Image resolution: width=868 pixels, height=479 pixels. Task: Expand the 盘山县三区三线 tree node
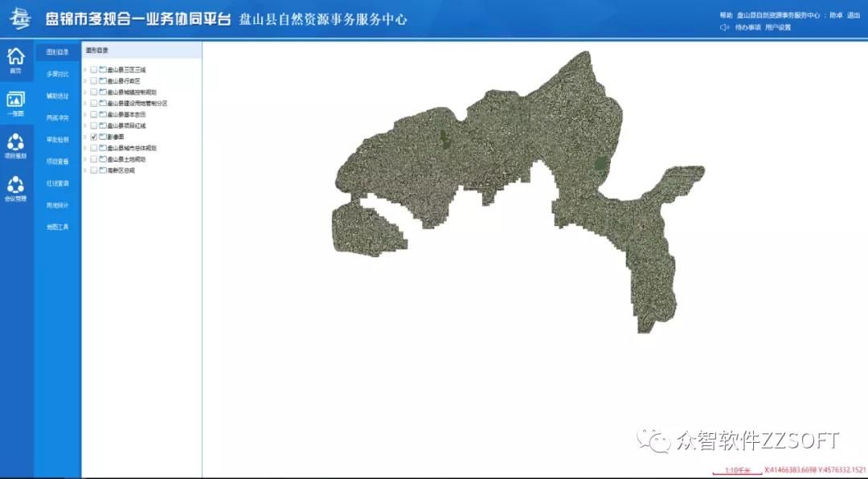click(x=85, y=69)
